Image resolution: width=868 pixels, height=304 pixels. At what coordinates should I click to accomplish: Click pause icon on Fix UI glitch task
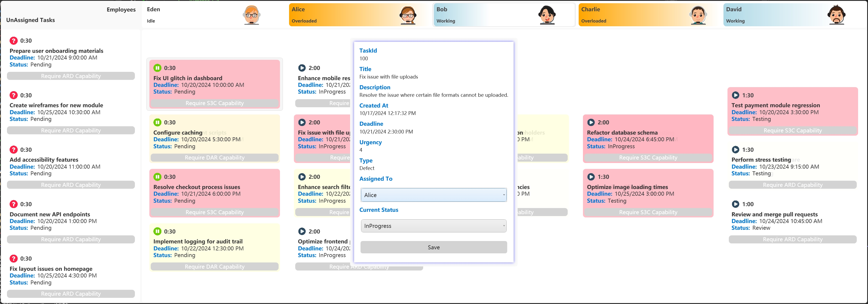click(x=157, y=68)
